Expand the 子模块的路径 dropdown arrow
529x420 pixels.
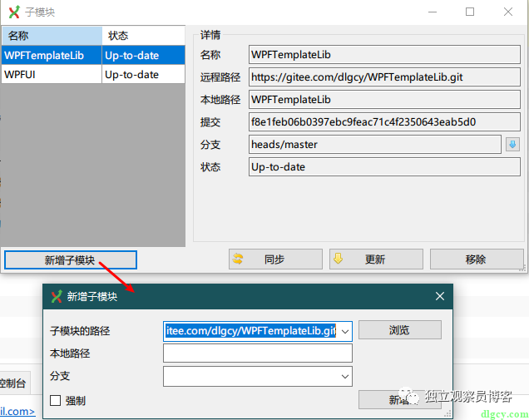coord(345,331)
